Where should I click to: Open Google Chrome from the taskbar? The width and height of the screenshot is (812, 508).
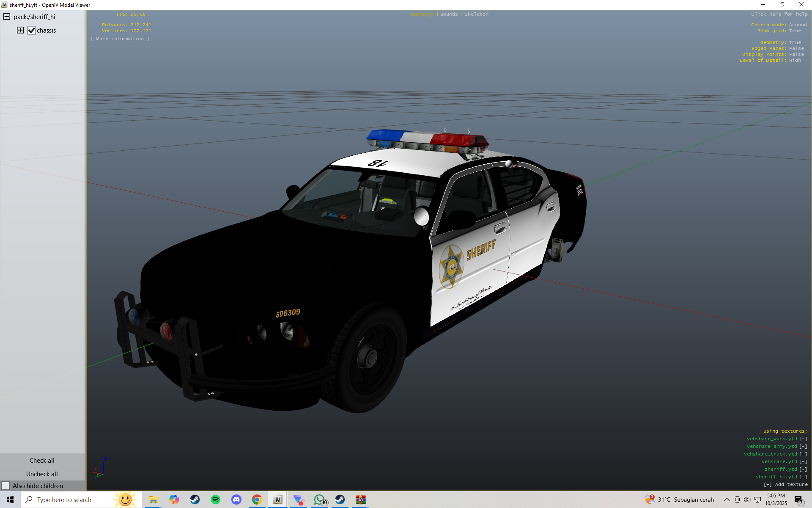click(x=257, y=500)
